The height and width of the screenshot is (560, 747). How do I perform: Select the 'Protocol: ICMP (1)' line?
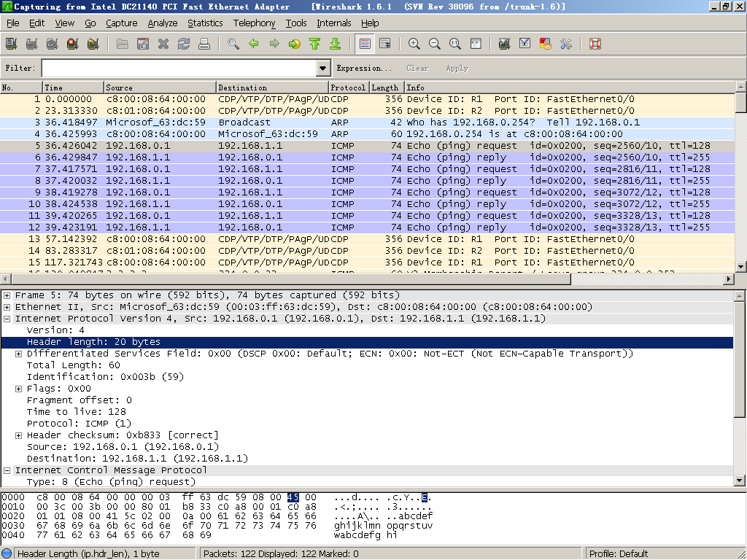[79, 424]
